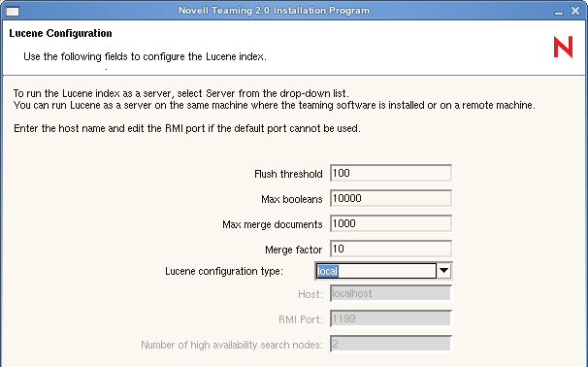Click the 'Lucene configuration type:' label
Screen dimensions: 588x367
coord(224,271)
